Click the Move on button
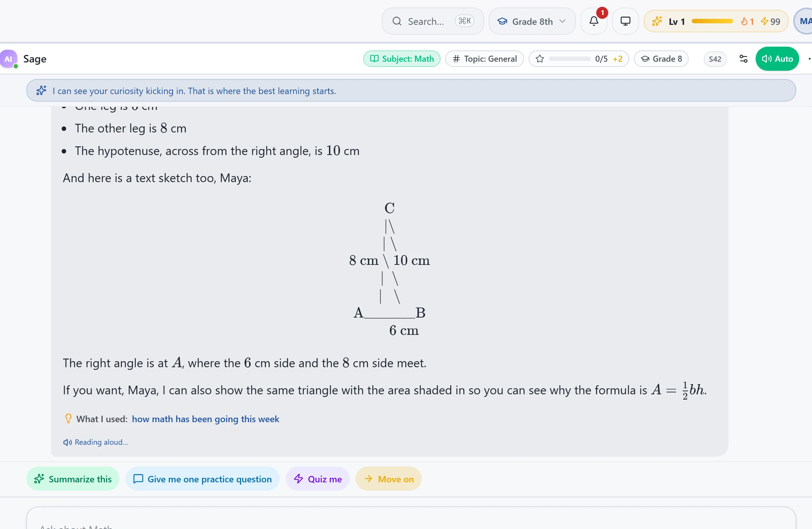The height and width of the screenshot is (529, 812). click(x=389, y=479)
